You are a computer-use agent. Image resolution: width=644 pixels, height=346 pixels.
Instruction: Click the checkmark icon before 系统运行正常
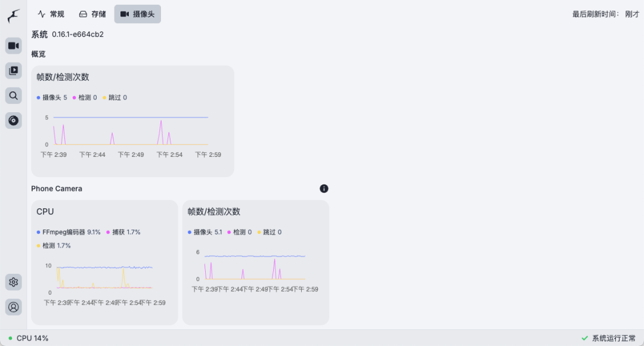583,338
